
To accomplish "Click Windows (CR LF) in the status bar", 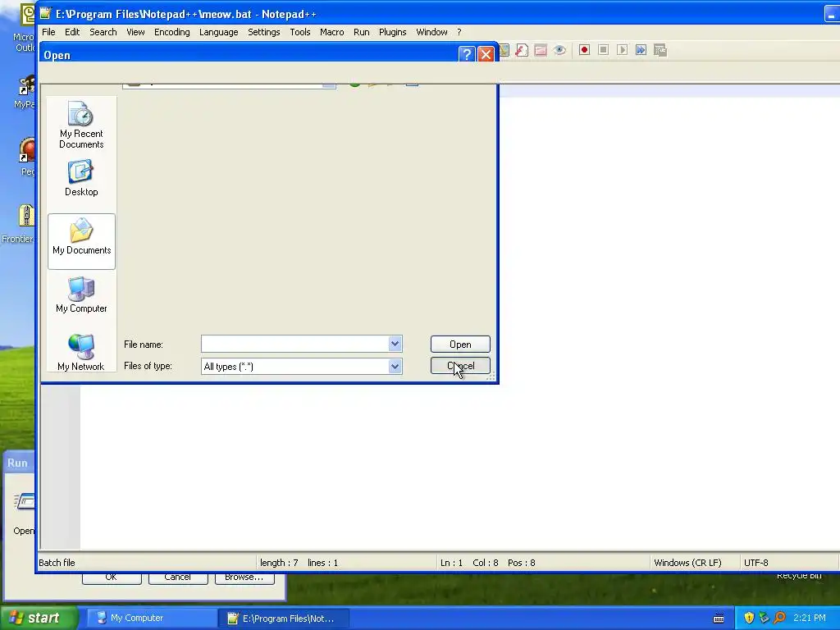I will tap(687, 563).
